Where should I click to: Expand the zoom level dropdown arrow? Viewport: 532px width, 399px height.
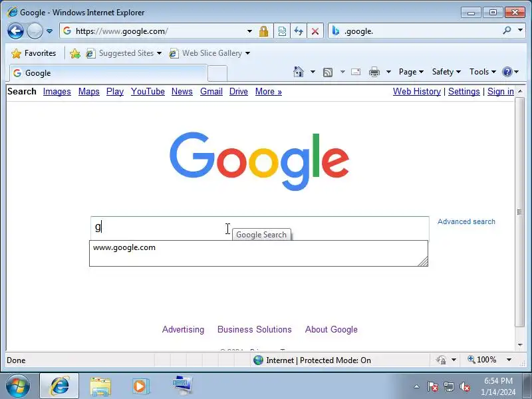509,360
